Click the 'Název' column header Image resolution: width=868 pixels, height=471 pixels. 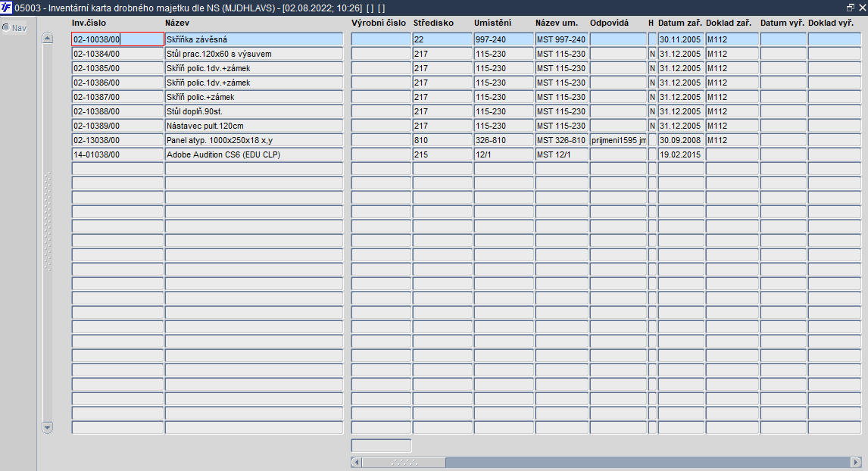pos(177,23)
